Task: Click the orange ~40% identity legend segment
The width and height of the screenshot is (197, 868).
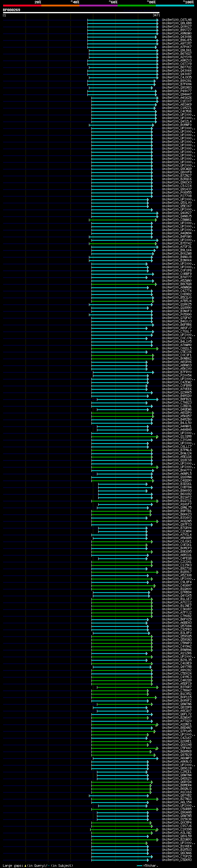Action: pyautogui.click(x=60, y=6)
